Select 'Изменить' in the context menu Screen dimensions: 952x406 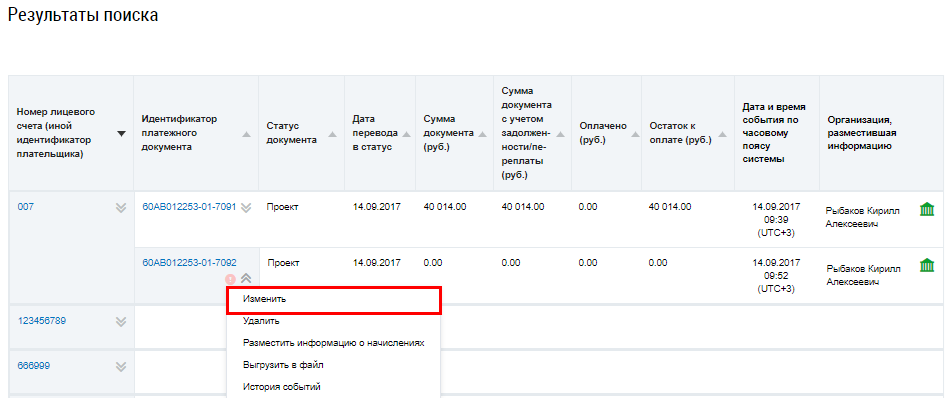coord(333,299)
